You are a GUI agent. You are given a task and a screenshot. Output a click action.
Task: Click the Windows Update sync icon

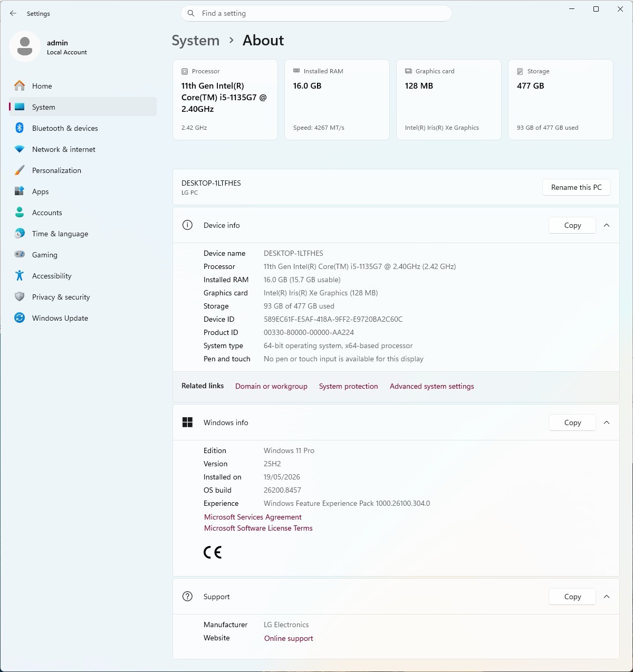pyautogui.click(x=20, y=318)
